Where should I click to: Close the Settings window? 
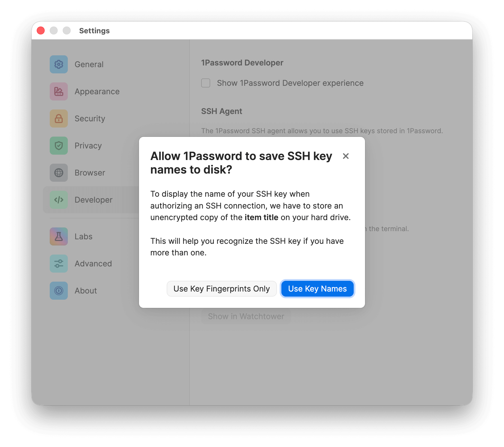pyautogui.click(x=41, y=30)
